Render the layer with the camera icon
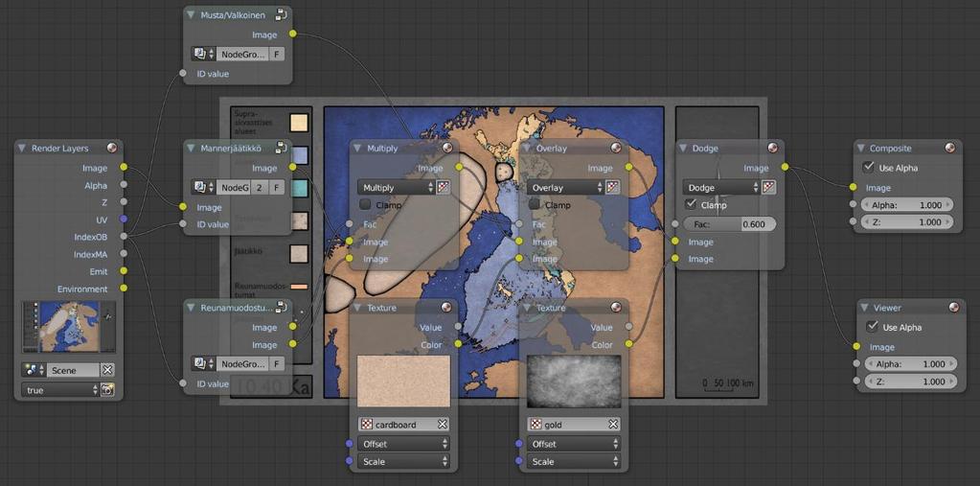Image resolution: width=980 pixels, height=486 pixels. click(107, 390)
